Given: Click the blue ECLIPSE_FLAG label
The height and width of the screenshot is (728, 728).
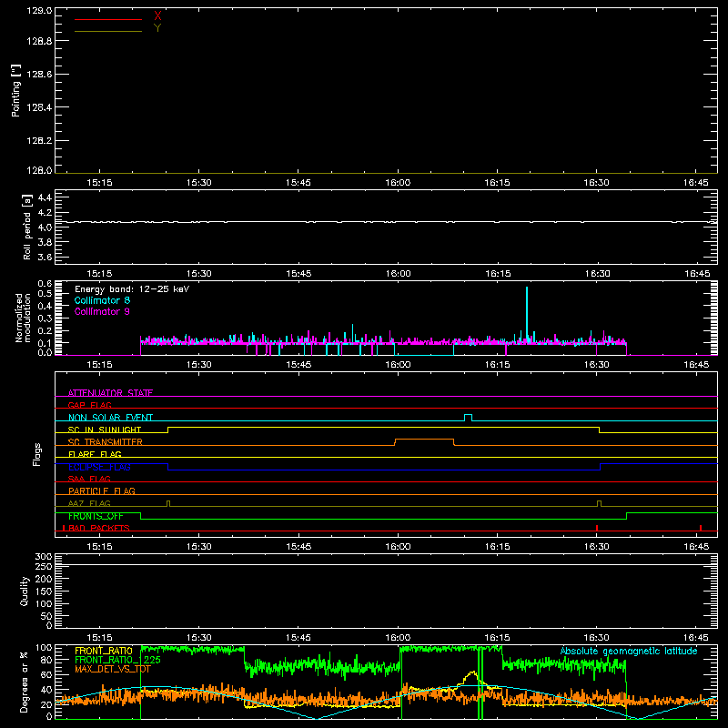Looking at the screenshot, I should (x=99, y=467).
